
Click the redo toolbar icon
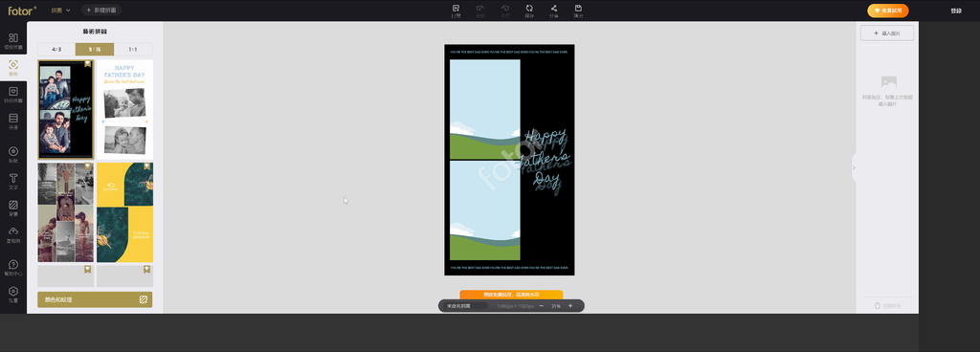(x=505, y=11)
